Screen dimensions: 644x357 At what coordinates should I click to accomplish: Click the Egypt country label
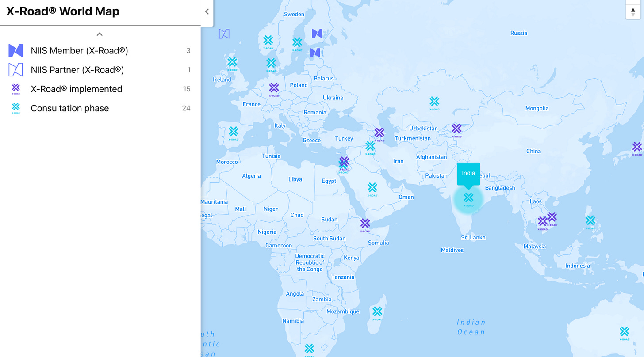click(x=329, y=181)
